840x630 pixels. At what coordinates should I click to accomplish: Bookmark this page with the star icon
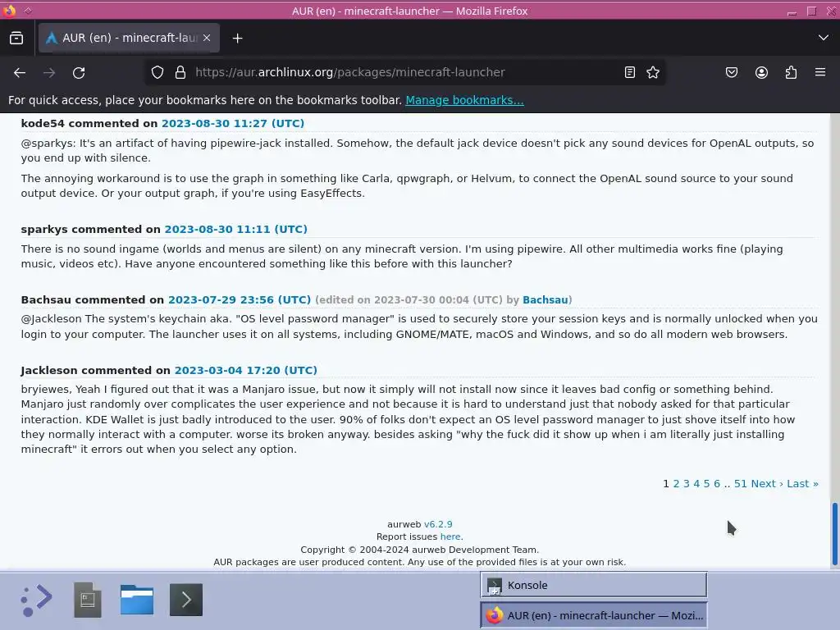click(x=652, y=72)
